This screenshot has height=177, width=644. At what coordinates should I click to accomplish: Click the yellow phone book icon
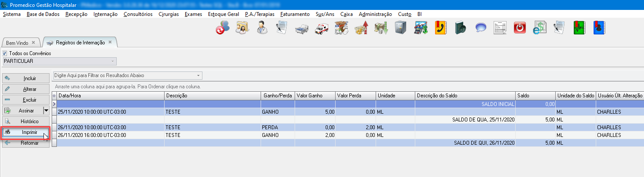pos(440,28)
